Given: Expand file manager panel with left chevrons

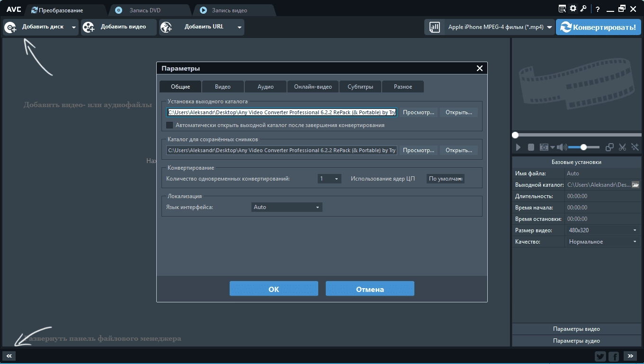Looking at the screenshot, I should [x=9, y=356].
